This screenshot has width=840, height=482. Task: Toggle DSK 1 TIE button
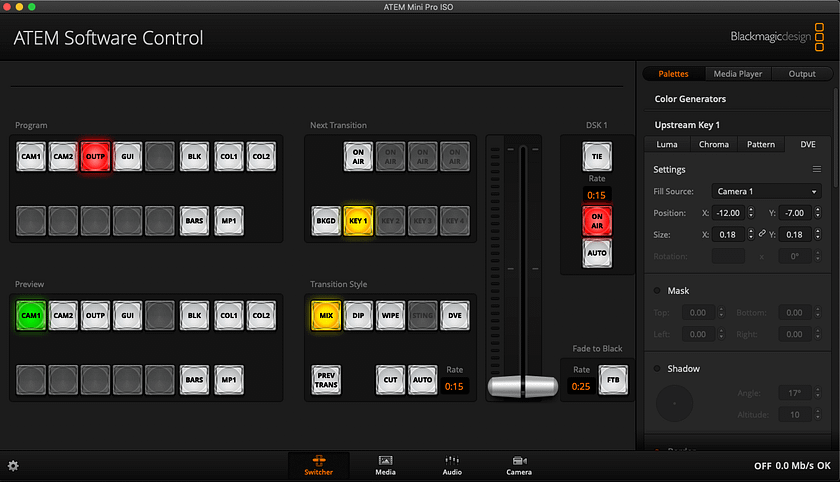[x=597, y=156]
